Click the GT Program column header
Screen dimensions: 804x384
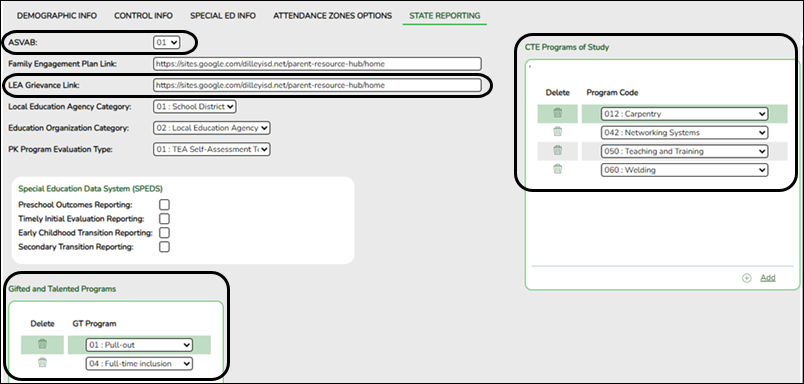(94, 324)
